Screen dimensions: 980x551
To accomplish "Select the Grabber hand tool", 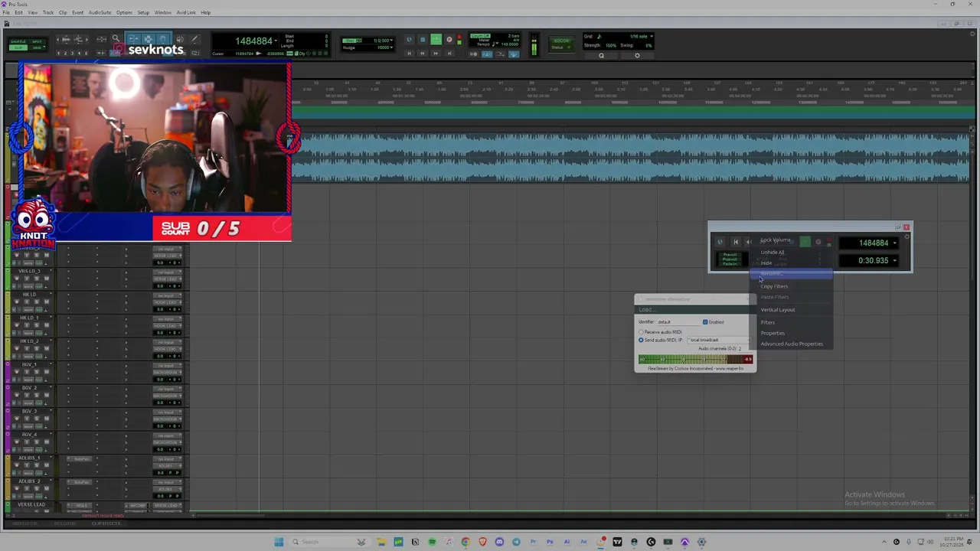I will (x=162, y=39).
